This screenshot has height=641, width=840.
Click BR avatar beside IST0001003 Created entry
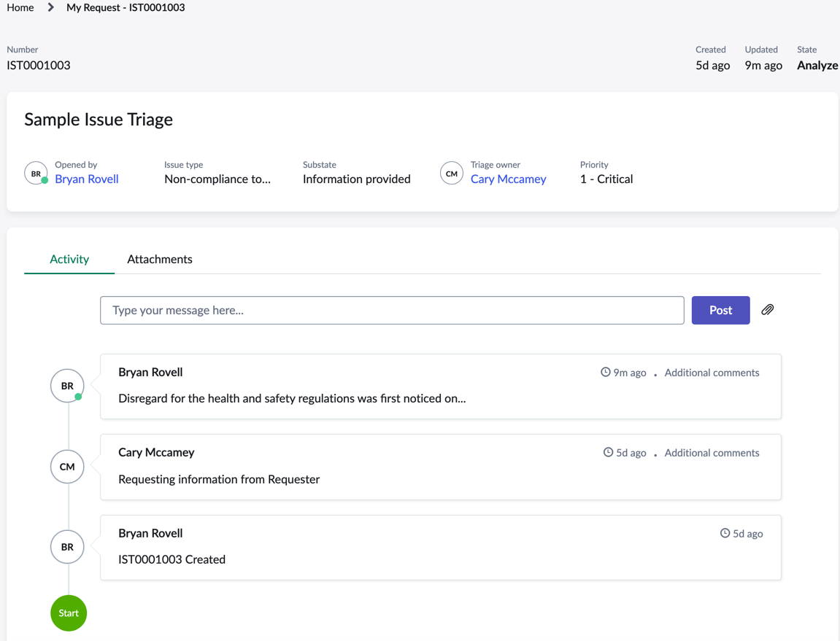pyautogui.click(x=67, y=547)
